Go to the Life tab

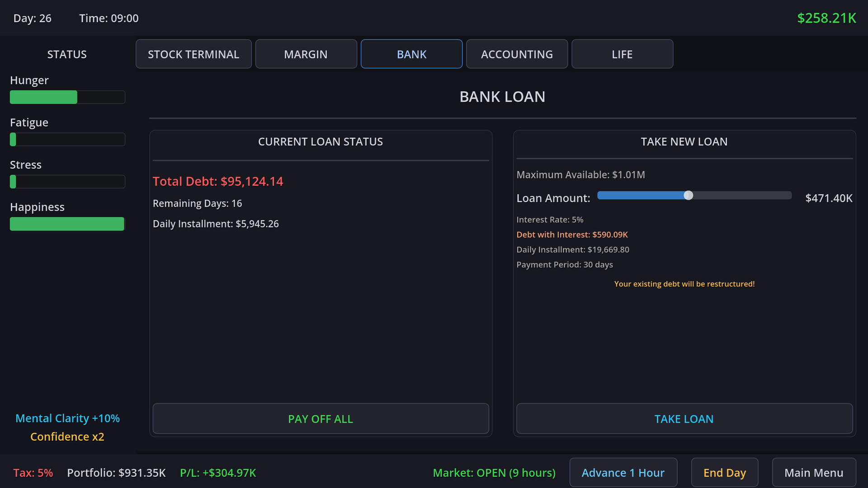pyautogui.click(x=622, y=54)
